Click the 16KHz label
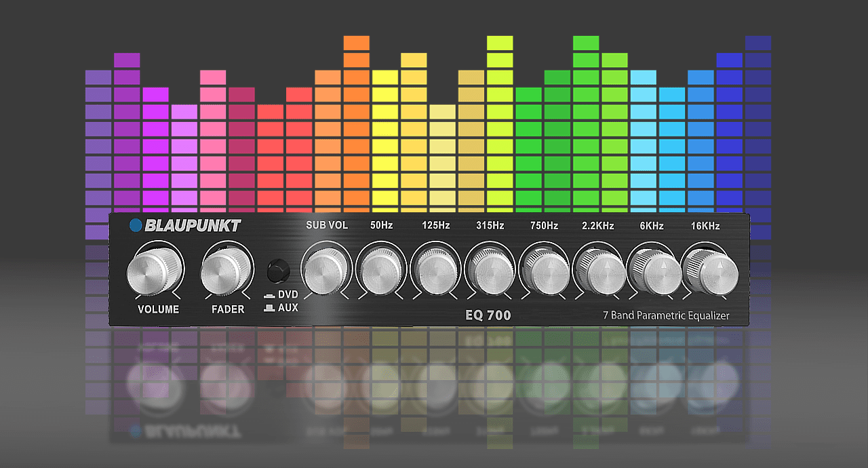 click(705, 226)
